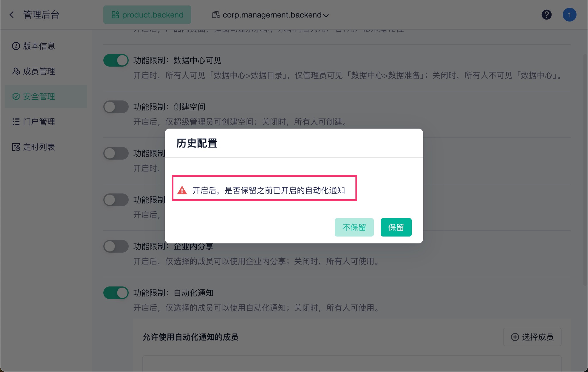Expand corp.management.backend dropdown
Image resolution: width=588 pixels, height=372 pixels.
(272, 15)
